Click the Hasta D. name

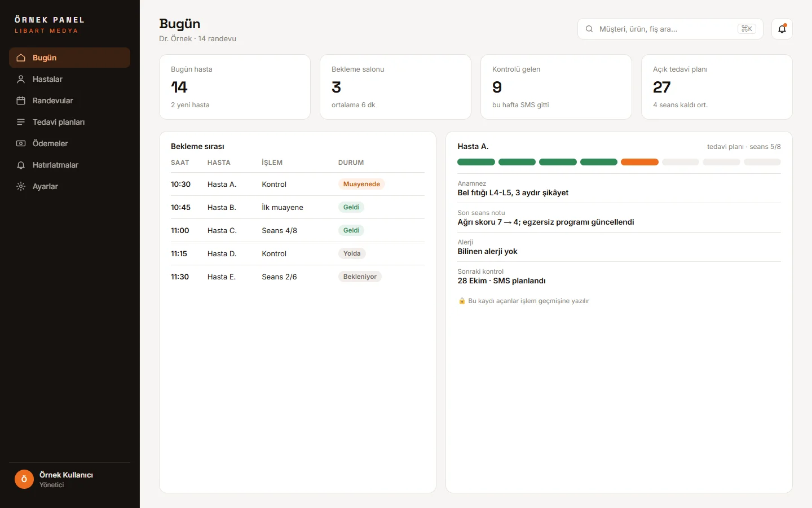pos(222,253)
